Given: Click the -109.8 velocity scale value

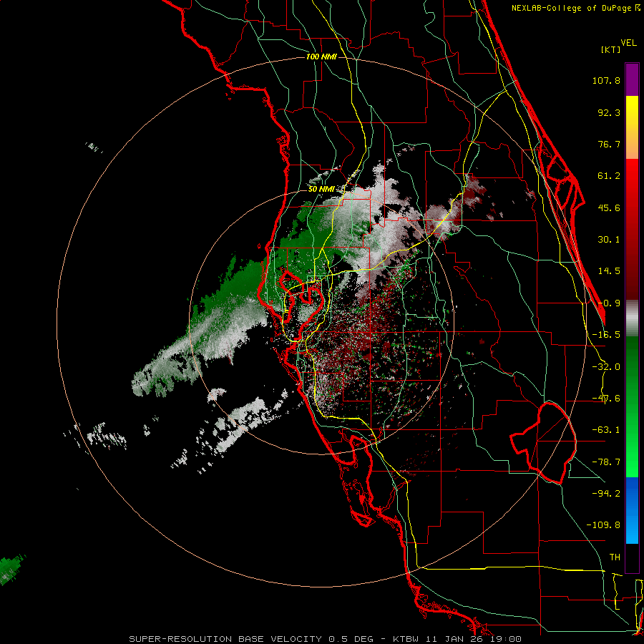Looking at the screenshot, I should coord(603,525).
